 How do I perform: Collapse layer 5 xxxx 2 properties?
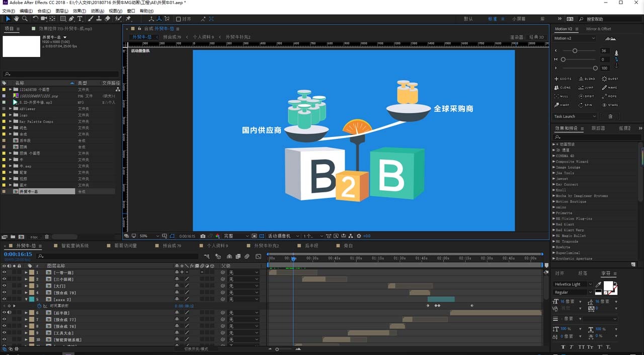coord(26,299)
